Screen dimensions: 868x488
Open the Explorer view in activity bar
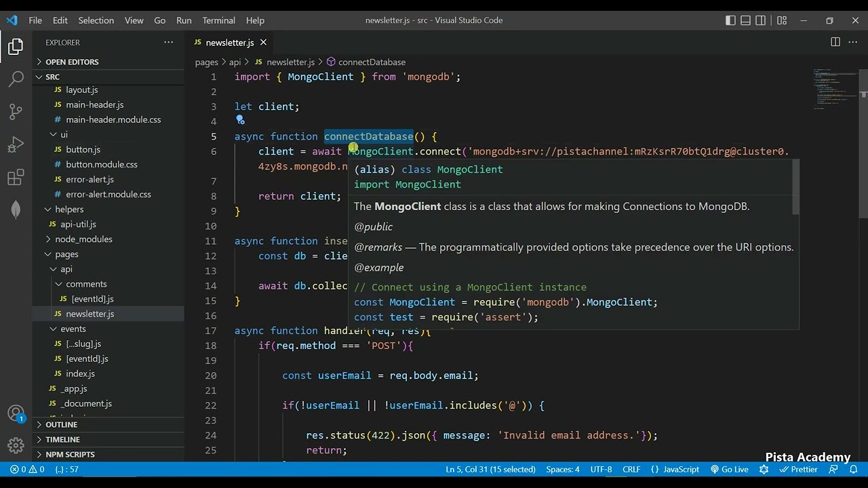tap(16, 47)
